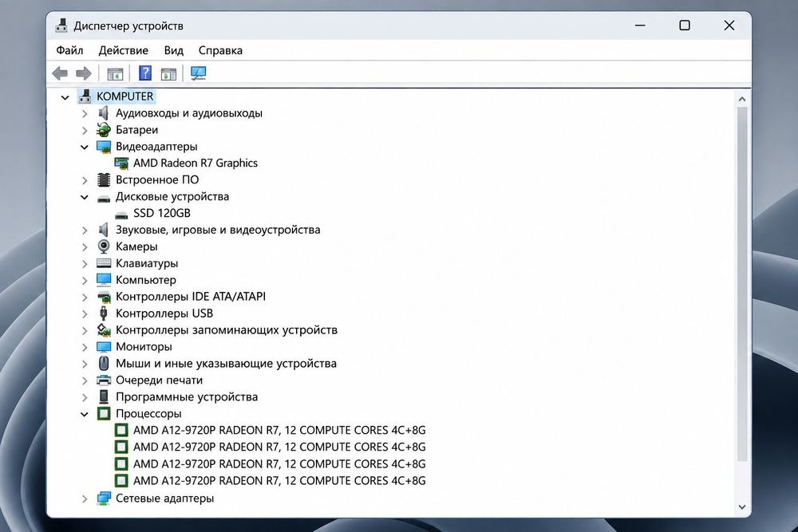
Task: Expand the Контроллеры USB category
Action: [85, 314]
